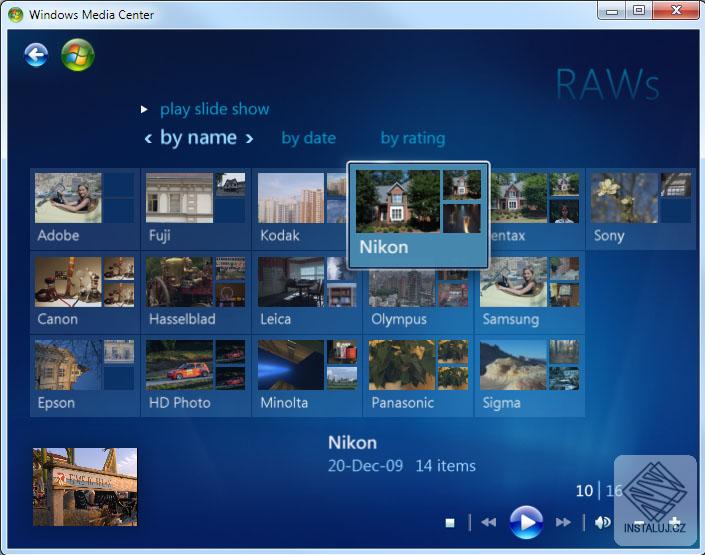The height and width of the screenshot is (555, 705).
Task: Click the Windows Media Center title bar icon
Action: click(15, 14)
